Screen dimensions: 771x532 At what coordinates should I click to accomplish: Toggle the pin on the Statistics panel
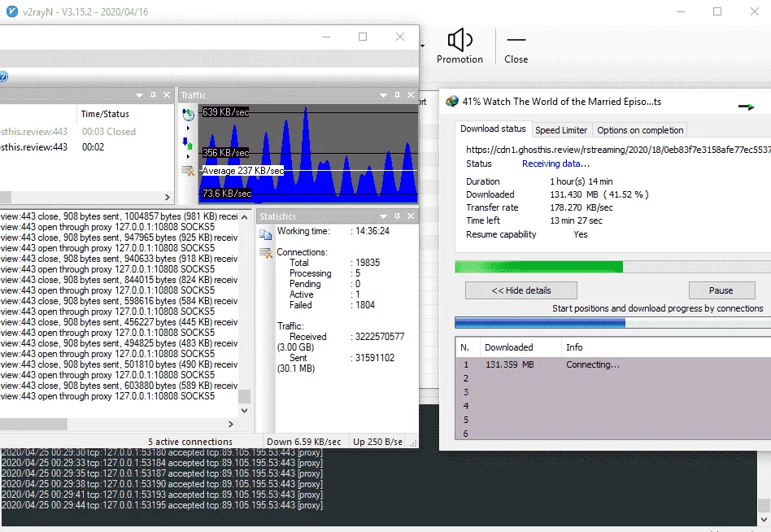(398, 216)
